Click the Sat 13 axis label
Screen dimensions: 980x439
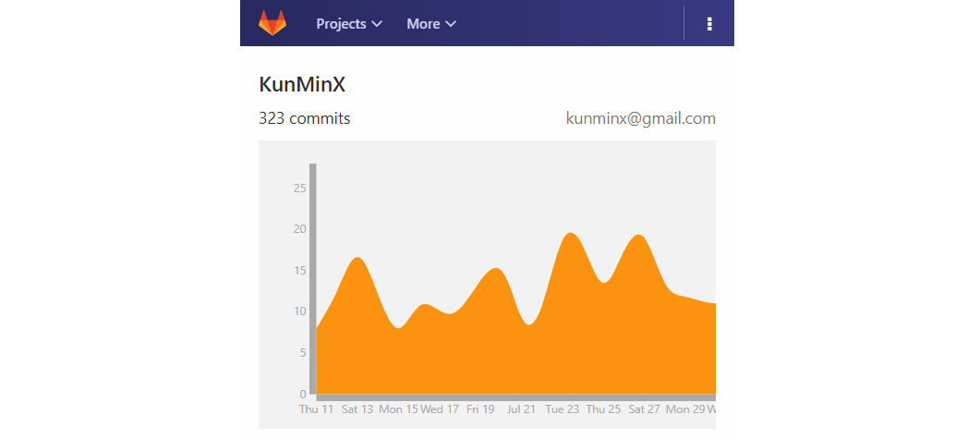[x=357, y=409]
